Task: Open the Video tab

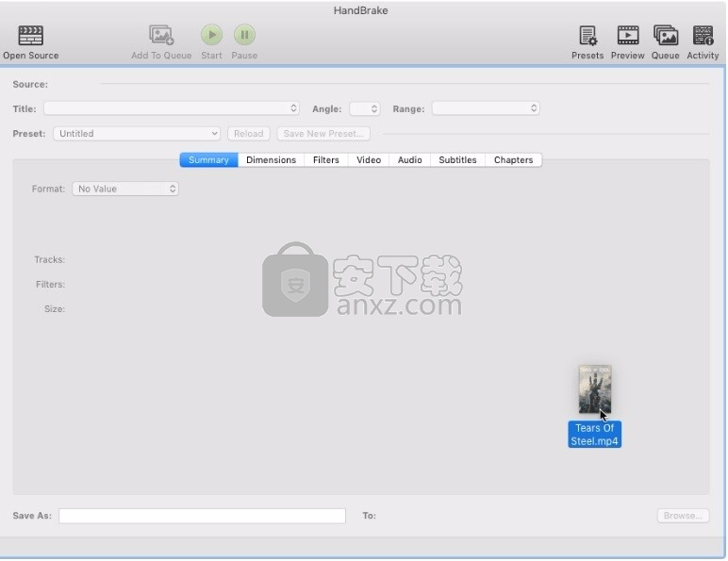Action: (x=369, y=159)
